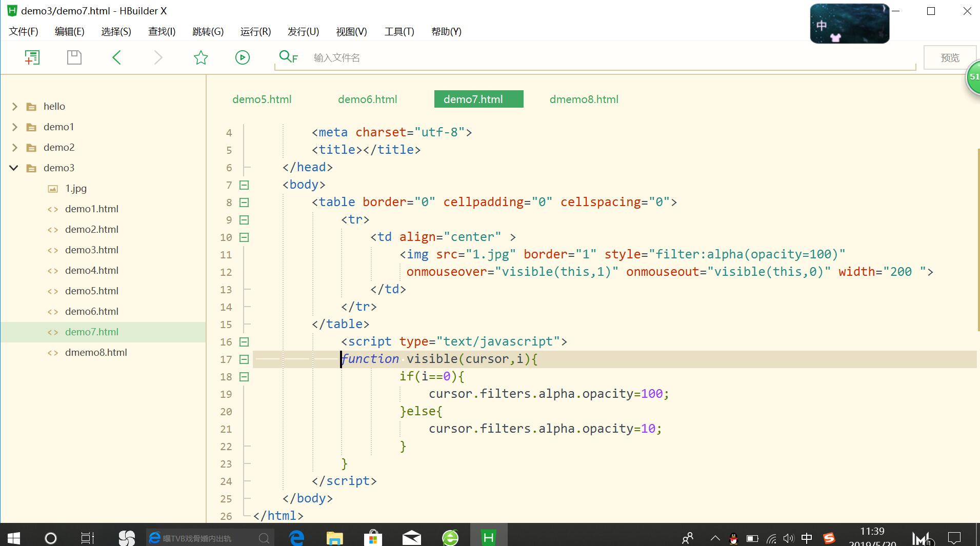Screen dimensions: 980x546
Task: Open the 查找(I) menu
Action: click(162, 32)
